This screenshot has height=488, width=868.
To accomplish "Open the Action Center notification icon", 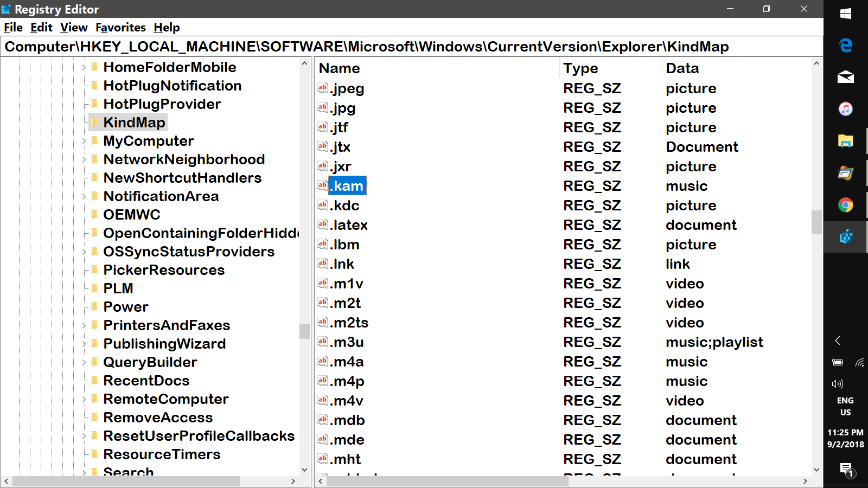I will pos(846,469).
